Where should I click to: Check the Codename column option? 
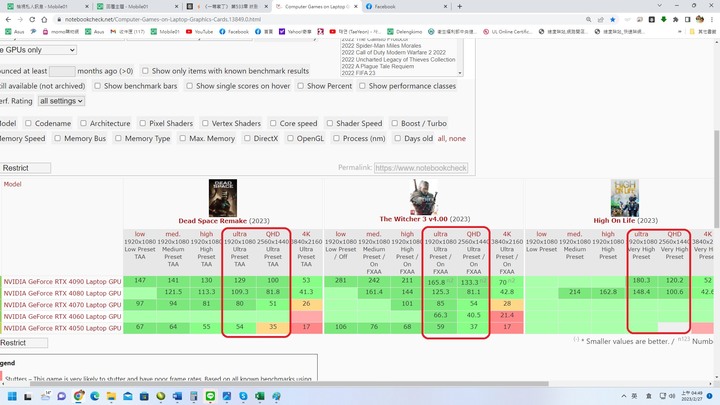28,123
